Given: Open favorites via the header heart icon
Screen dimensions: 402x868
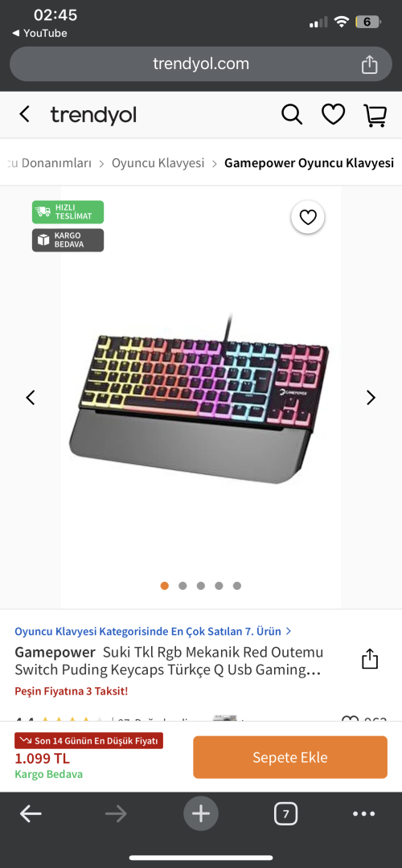Looking at the screenshot, I should 334,115.
